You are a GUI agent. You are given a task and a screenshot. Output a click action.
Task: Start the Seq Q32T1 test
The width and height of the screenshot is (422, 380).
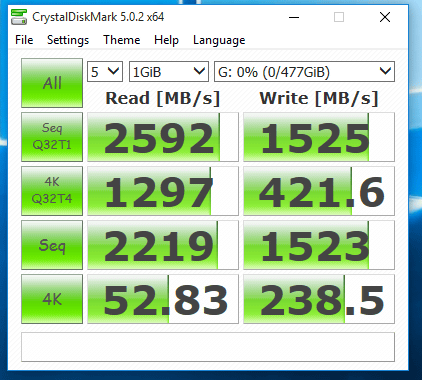pos(52,137)
